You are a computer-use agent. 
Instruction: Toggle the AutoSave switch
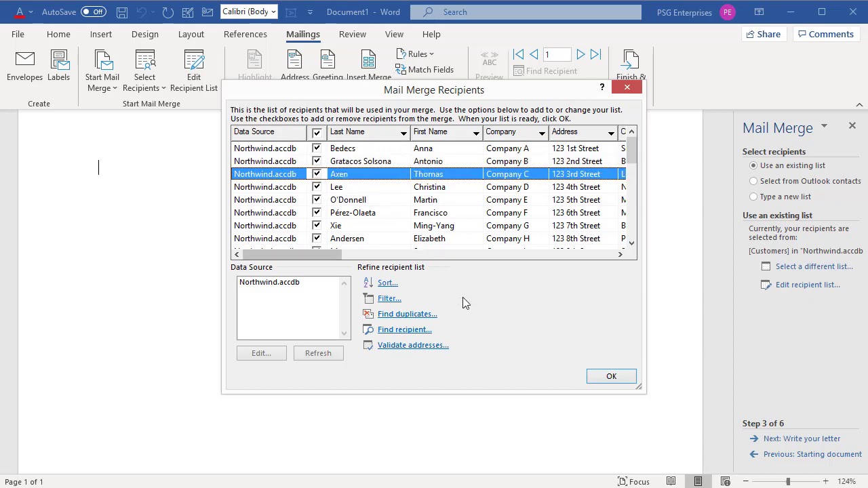(93, 12)
